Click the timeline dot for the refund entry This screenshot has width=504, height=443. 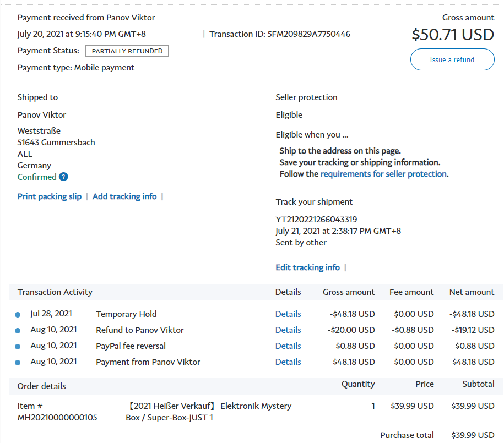pos(18,331)
